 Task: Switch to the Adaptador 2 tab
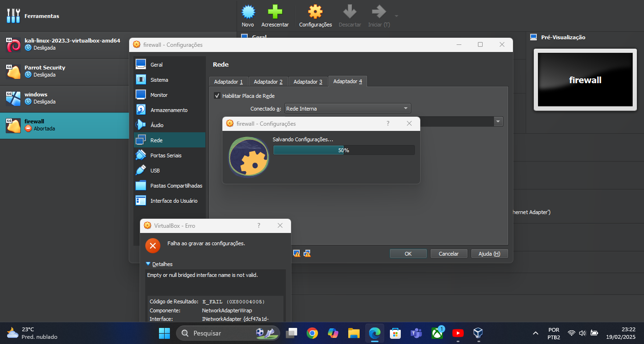[x=268, y=82]
